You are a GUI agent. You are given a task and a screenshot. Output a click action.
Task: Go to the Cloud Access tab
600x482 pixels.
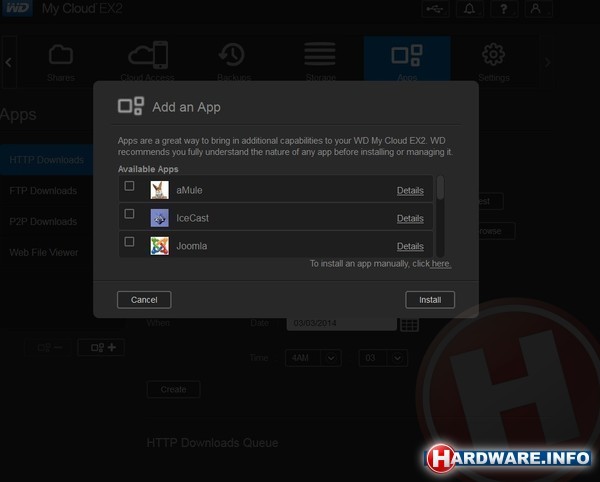pos(148,63)
